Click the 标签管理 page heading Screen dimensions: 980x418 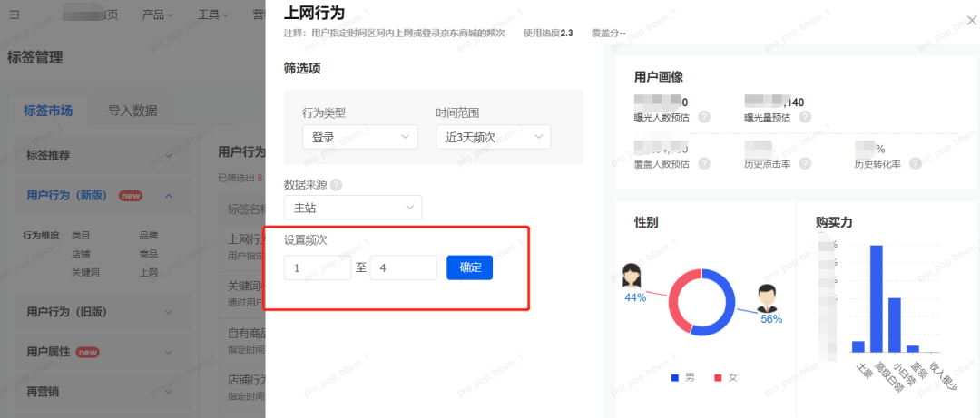35,59
